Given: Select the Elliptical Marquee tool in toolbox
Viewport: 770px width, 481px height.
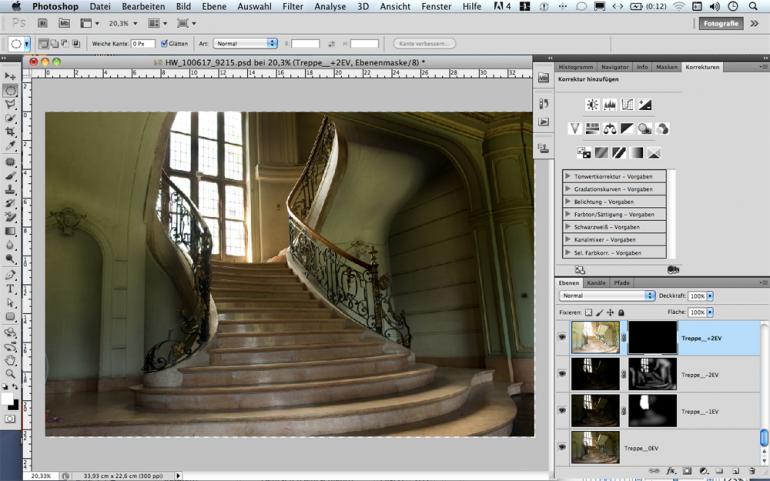Looking at the screenshot, I should 10,90.
